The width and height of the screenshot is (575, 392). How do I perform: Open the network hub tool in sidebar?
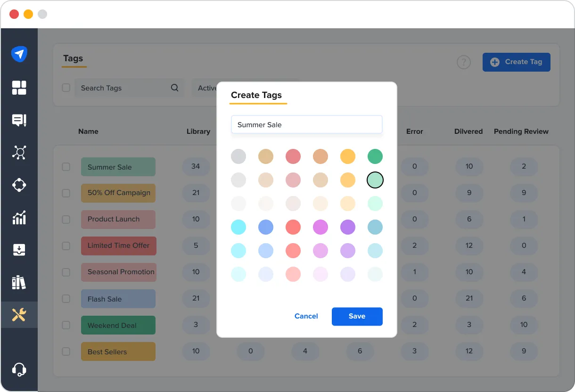[x=19, y=152]
